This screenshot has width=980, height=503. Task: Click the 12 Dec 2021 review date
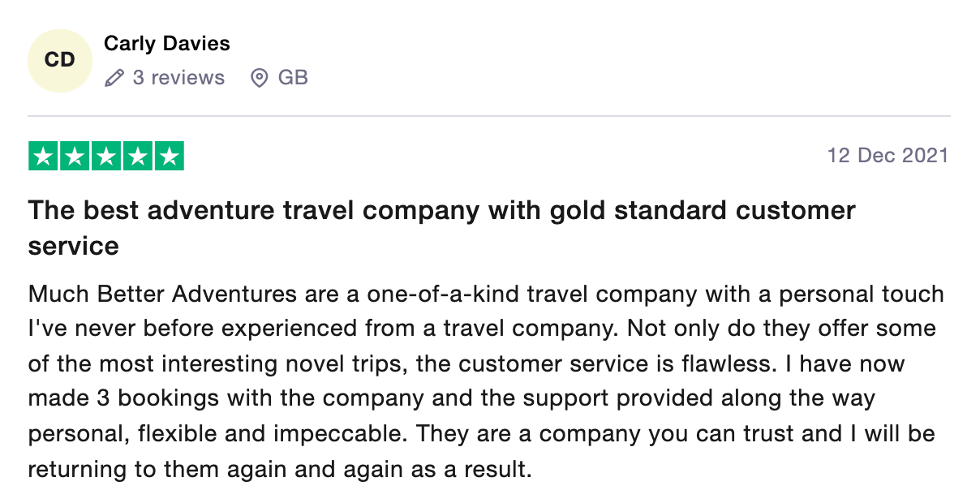888,155
